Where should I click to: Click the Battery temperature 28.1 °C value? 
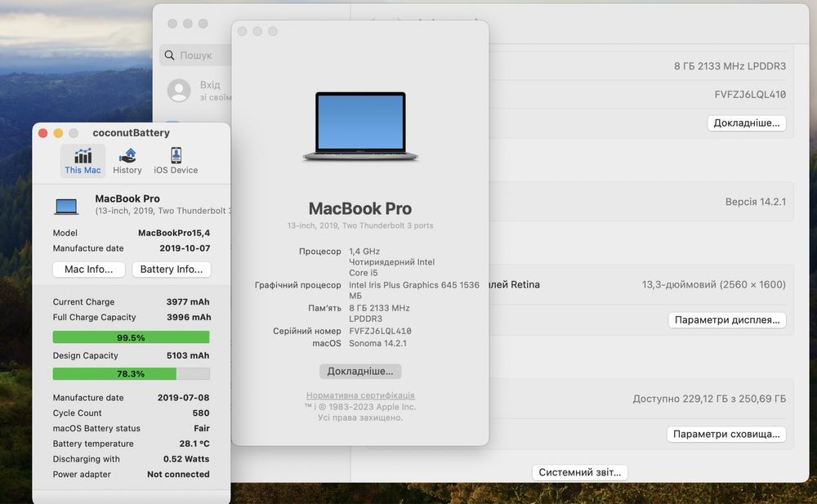pos(194,444)
